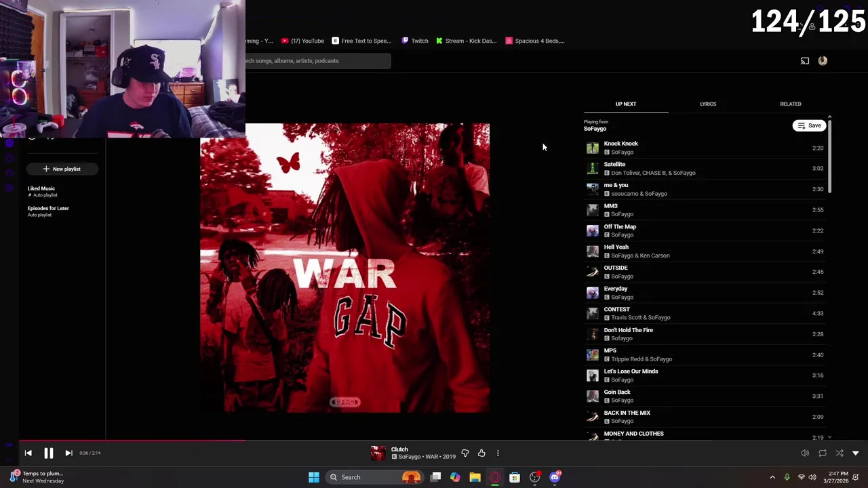Play Let's Lose Our Minds from queue
This screenshot has width=868, height=488.
705,375
